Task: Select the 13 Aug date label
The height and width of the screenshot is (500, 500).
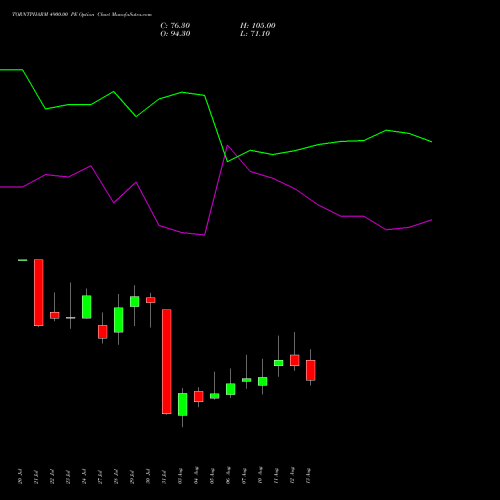Action: tap(308, 475)
